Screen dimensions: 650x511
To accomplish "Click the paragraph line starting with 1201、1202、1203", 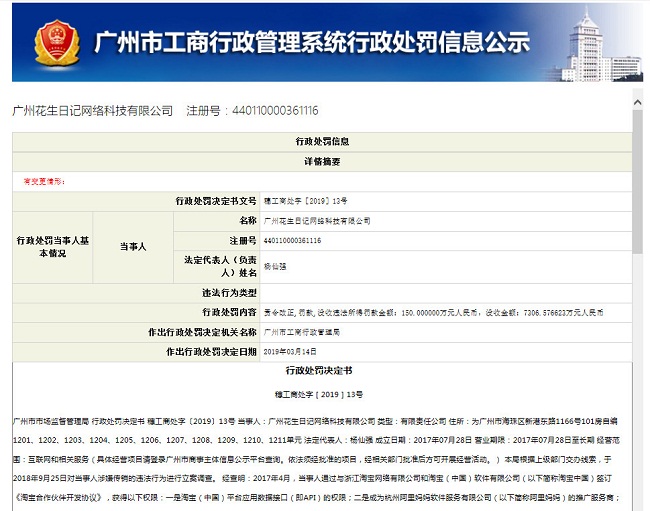I will pos(316,440).
